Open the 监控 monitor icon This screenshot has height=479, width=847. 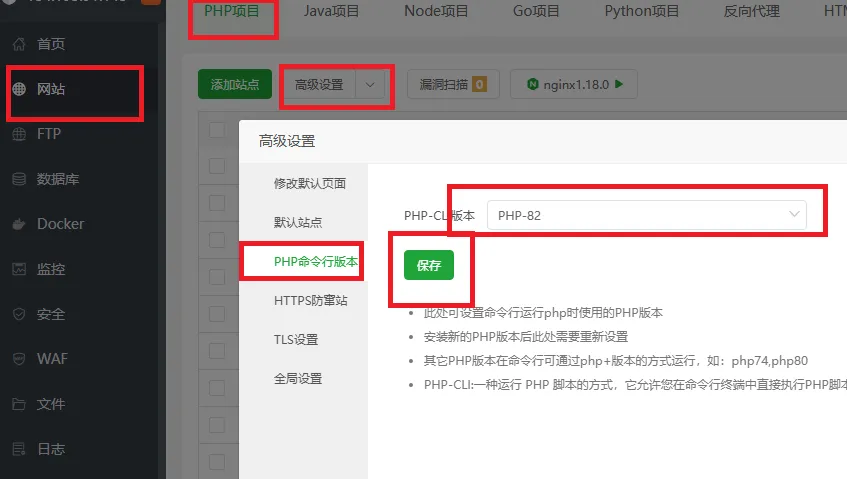[19, 269]
